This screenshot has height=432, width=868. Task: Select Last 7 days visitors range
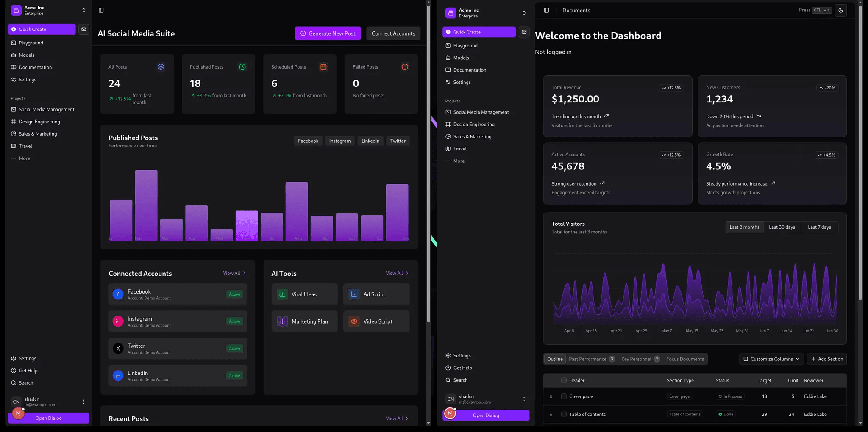tap(819, 227)
